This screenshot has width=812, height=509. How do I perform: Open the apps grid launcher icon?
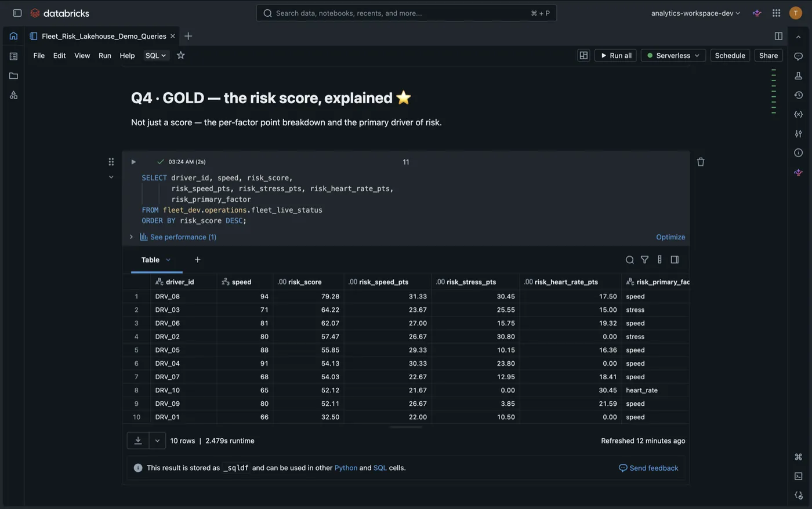coord(776,13)
